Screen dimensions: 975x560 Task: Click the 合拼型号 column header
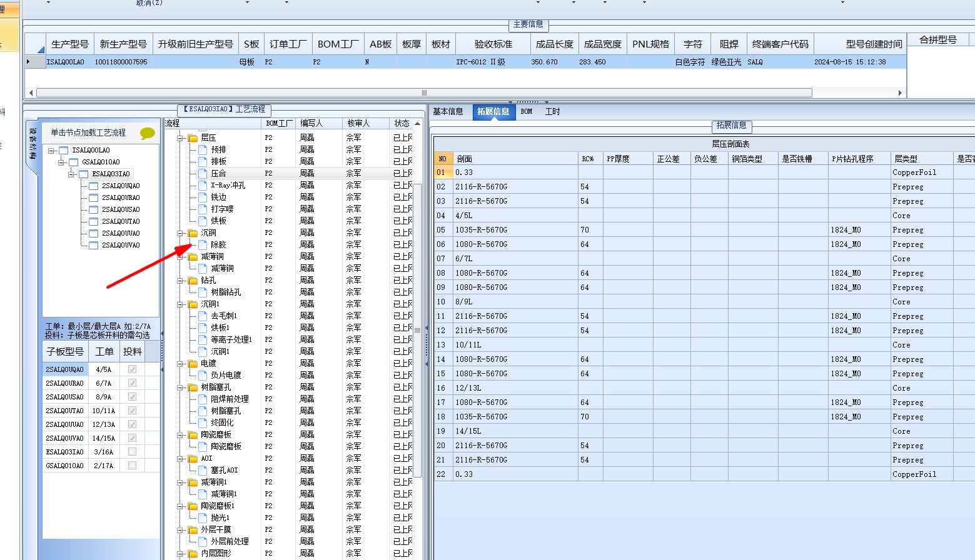937,40
